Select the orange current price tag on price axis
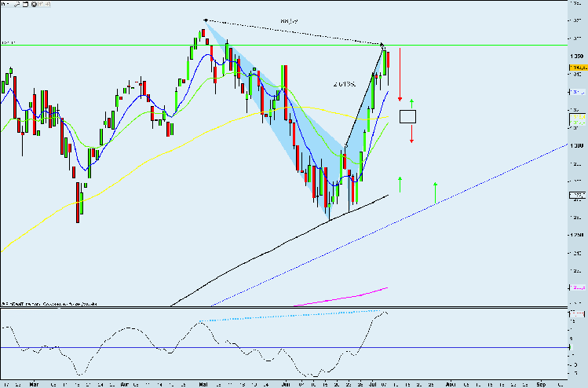 point(578,68)
